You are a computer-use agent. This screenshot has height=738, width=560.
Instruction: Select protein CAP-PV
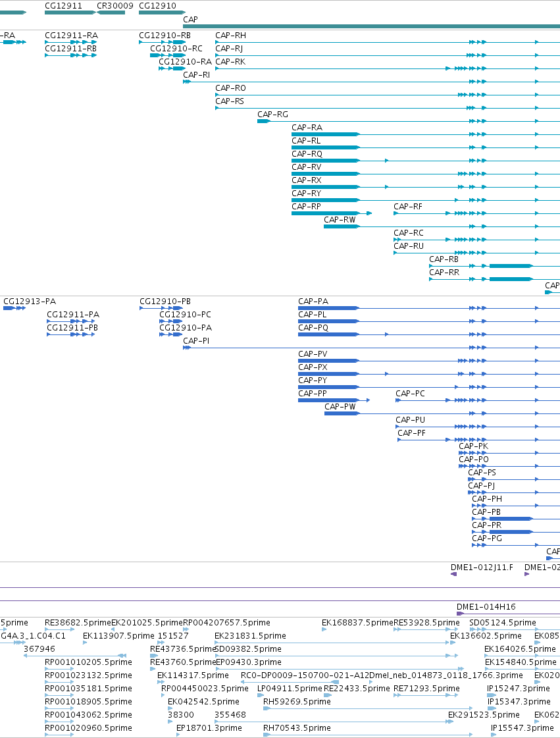click(x=429, y=361)
